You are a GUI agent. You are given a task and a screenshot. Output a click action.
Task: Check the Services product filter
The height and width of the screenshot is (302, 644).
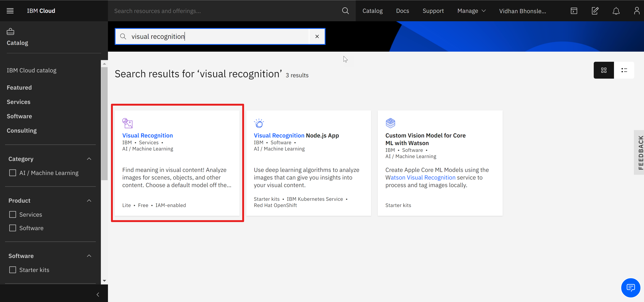[12, 214]
